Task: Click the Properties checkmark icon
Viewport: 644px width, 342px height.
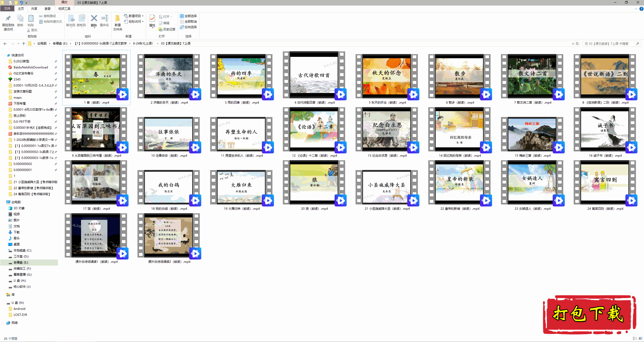Action: (152, 18)
